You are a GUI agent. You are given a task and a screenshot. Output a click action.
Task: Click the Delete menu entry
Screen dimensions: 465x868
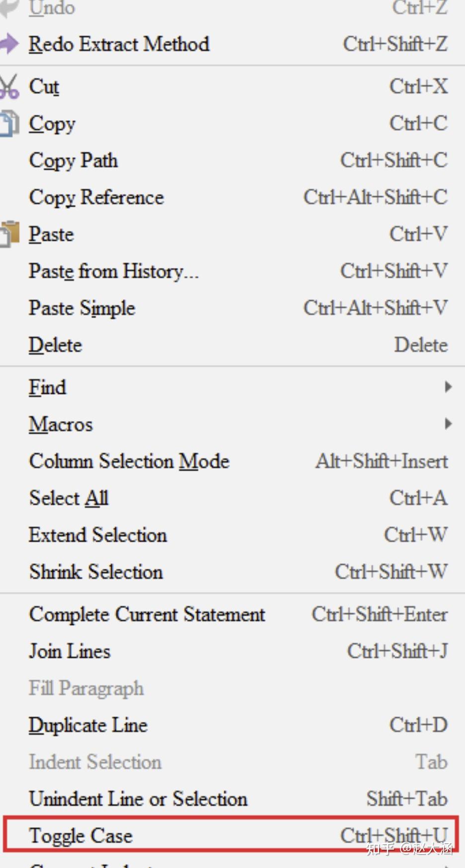[55, 345]
